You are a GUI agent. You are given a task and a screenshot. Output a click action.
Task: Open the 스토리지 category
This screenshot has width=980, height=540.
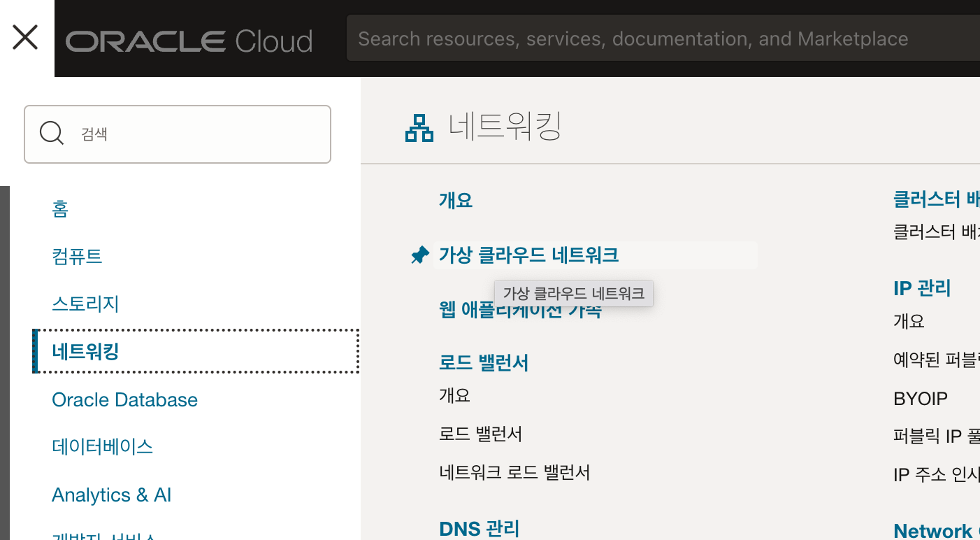[85, 304]
